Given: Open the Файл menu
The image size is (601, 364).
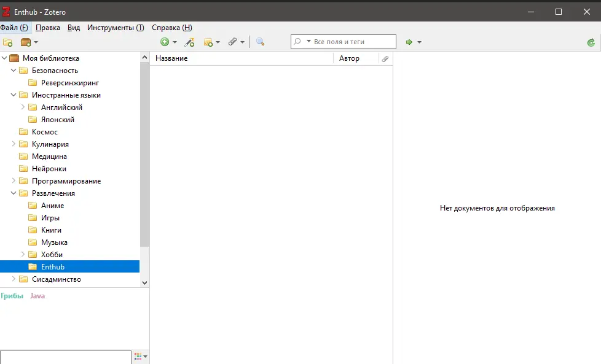Looking at the screenshot, I should click(14, 28).
